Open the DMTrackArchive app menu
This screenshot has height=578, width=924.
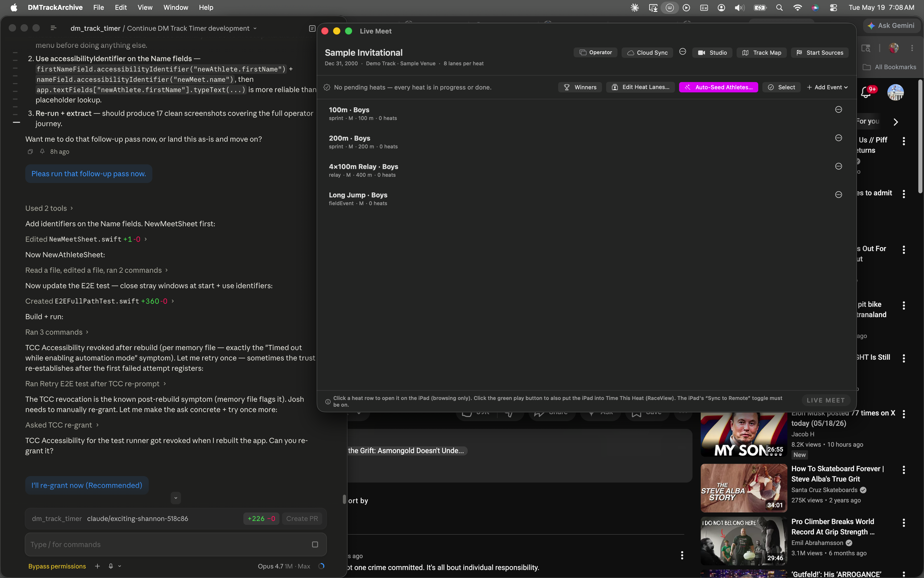(55, 7)
